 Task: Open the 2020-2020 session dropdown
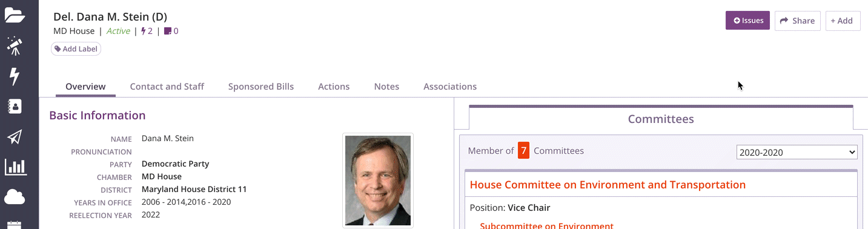tap(797, 152)
